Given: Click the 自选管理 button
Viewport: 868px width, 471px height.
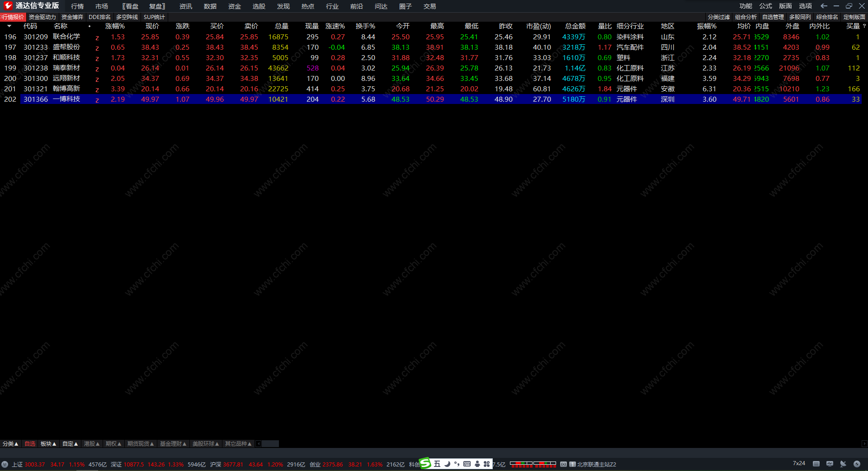Looking at the screenshot, I should pos(773,17).
